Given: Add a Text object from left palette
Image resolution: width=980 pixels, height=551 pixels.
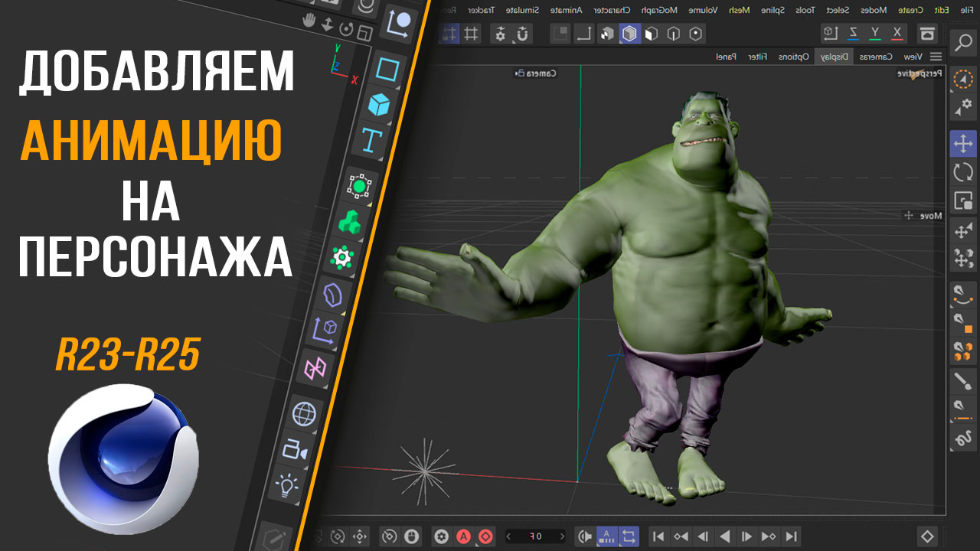Looking at the screenshot, I should [x=372, y=139].
